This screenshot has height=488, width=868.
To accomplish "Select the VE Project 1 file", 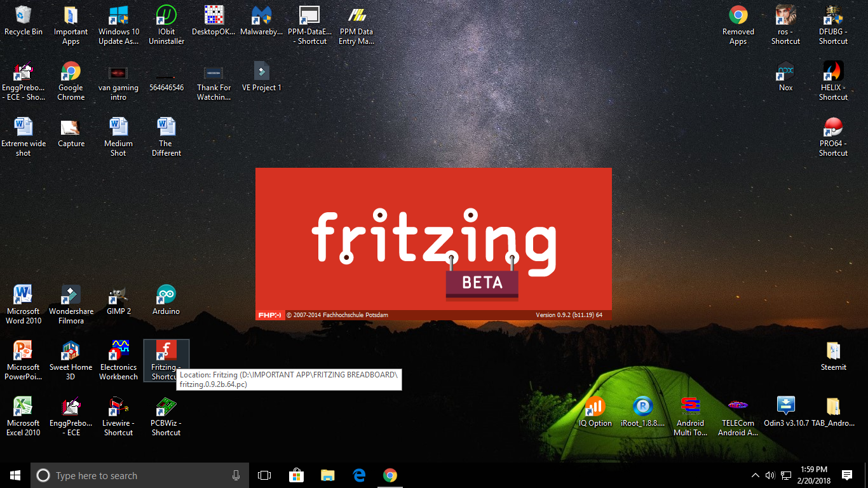I will coord(261,77).
